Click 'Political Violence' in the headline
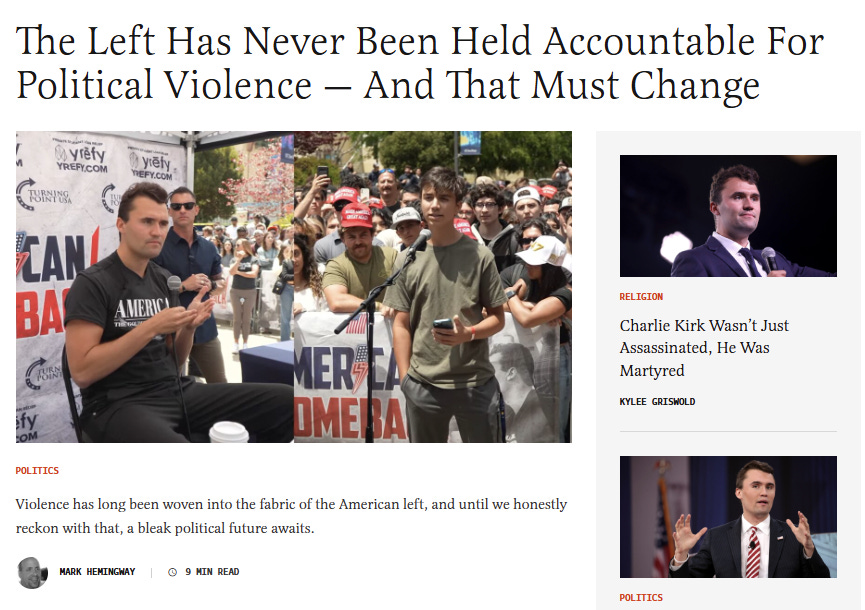The image size is (865, 610). (164, 86)
